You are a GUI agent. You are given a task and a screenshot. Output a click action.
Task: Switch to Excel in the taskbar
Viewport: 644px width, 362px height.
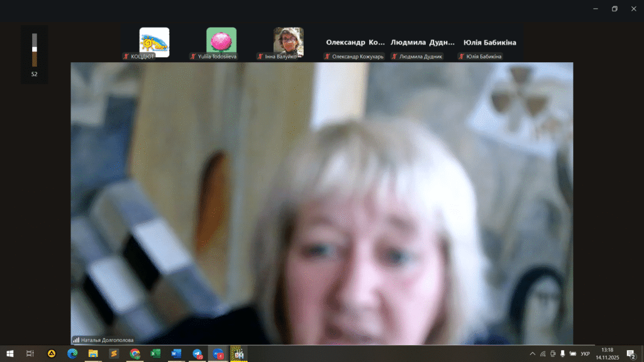pyautogui.click(x=155, y=354)
